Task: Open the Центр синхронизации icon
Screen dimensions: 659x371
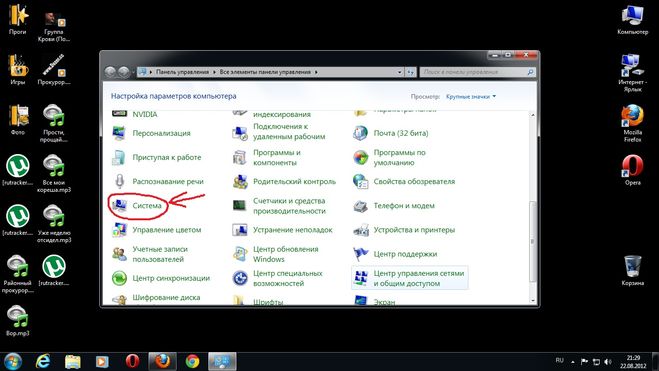Action: (119, 278)
